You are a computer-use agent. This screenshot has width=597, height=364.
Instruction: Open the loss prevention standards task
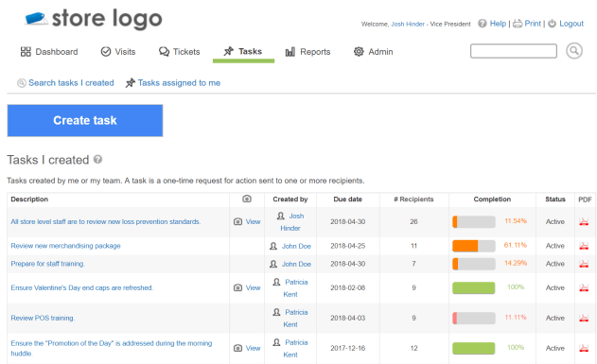106,222
